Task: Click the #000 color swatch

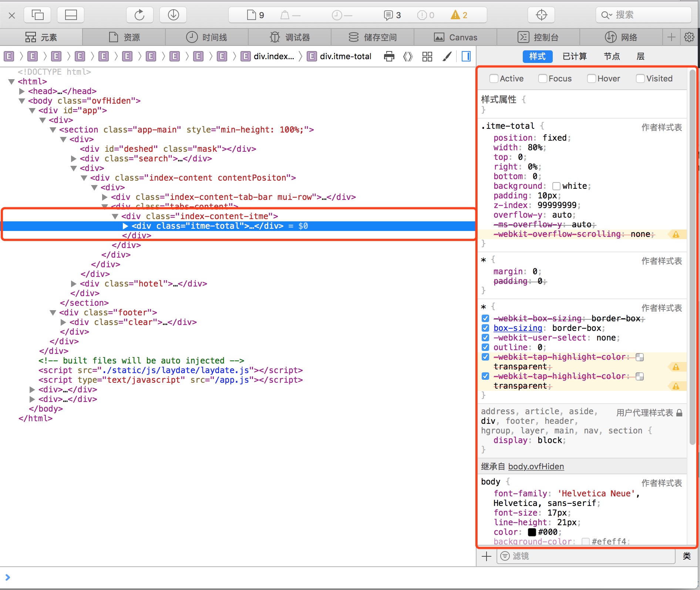Action: pos(532,532)
